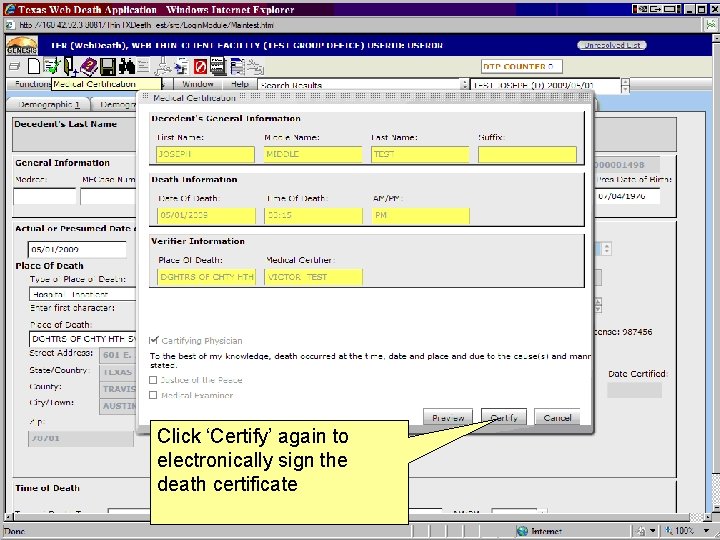Click the Actual or Presumed Date field

tap(77, 249)
